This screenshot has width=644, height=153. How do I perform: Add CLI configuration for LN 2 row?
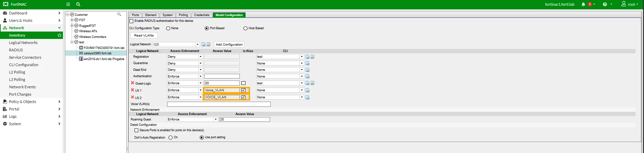point(307,97)
